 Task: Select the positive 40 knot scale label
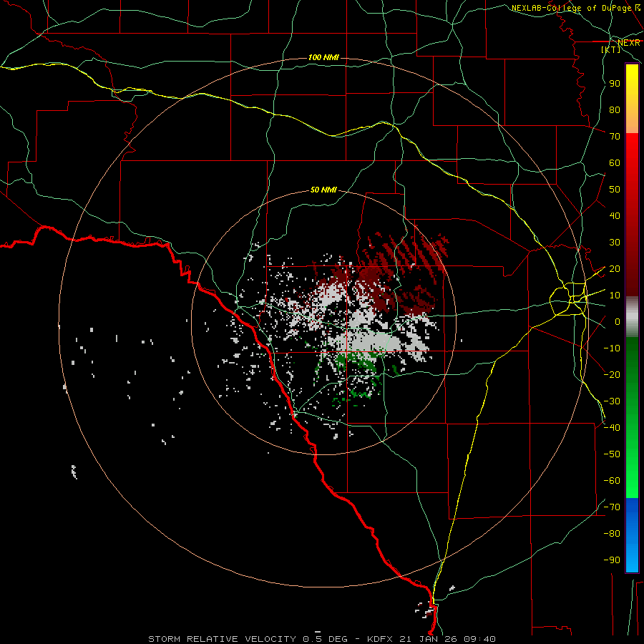point(615,216)
